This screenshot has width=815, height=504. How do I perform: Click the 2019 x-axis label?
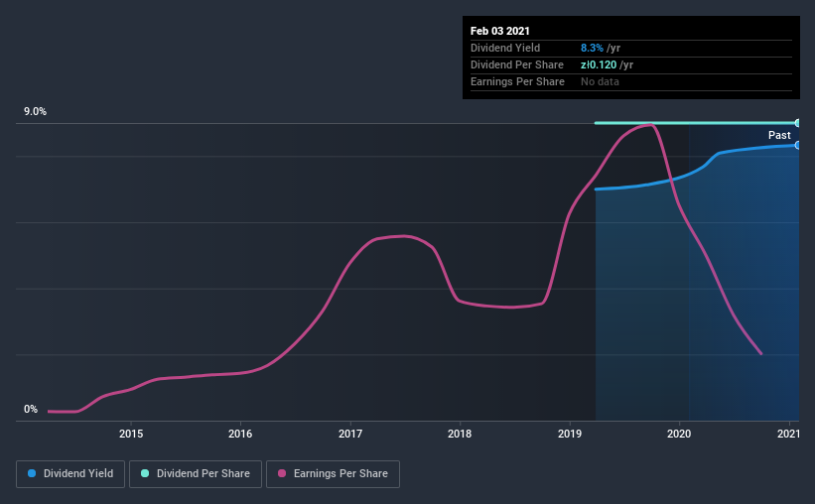coord(570,434)
